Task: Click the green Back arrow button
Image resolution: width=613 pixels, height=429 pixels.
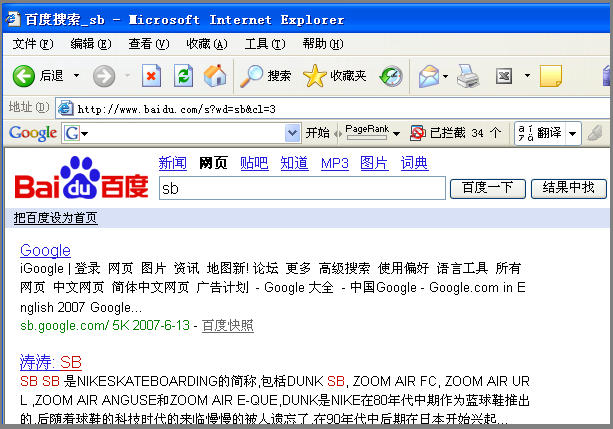Action: click(23, 76)
